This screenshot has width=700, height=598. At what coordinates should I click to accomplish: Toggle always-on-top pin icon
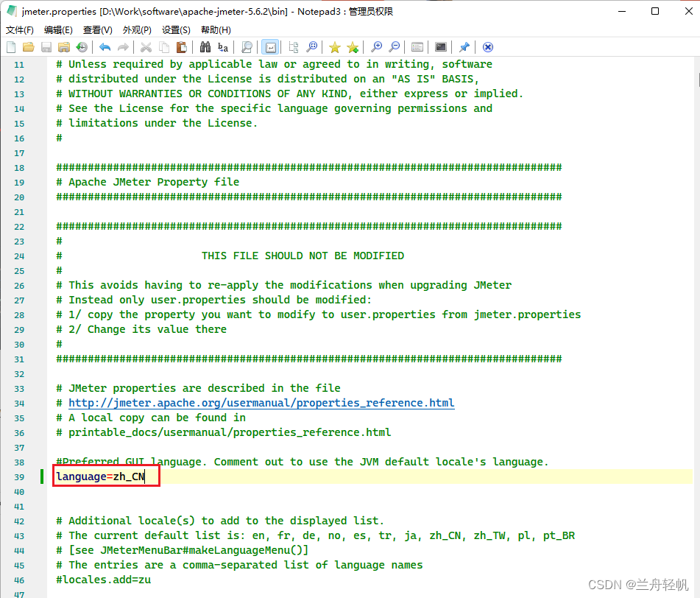[464, 47]
